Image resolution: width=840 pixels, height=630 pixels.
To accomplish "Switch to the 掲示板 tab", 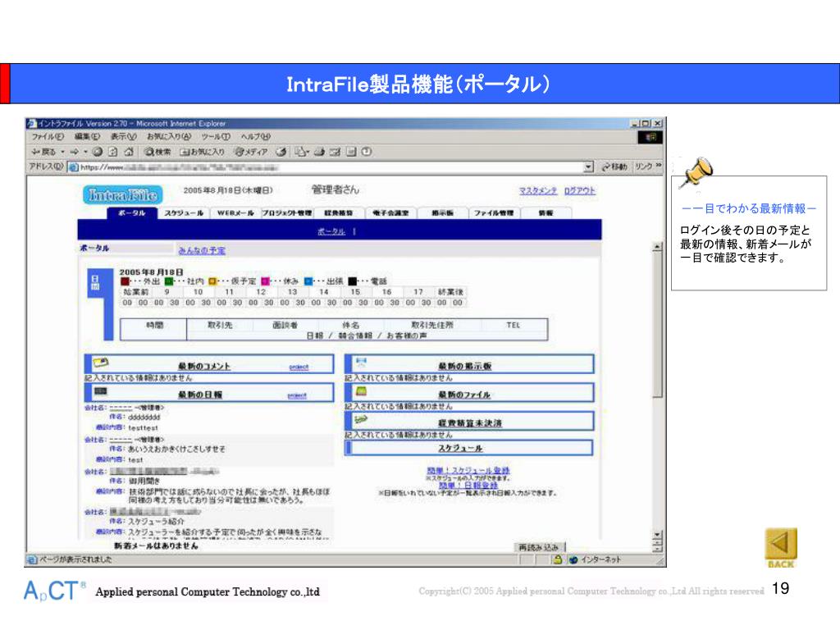I will pos(442,213).
